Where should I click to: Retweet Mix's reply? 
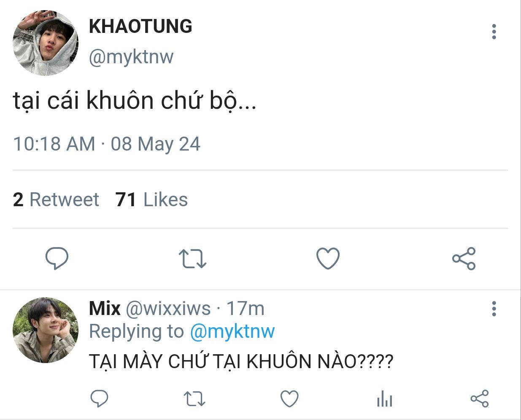[x=194, y=399]
